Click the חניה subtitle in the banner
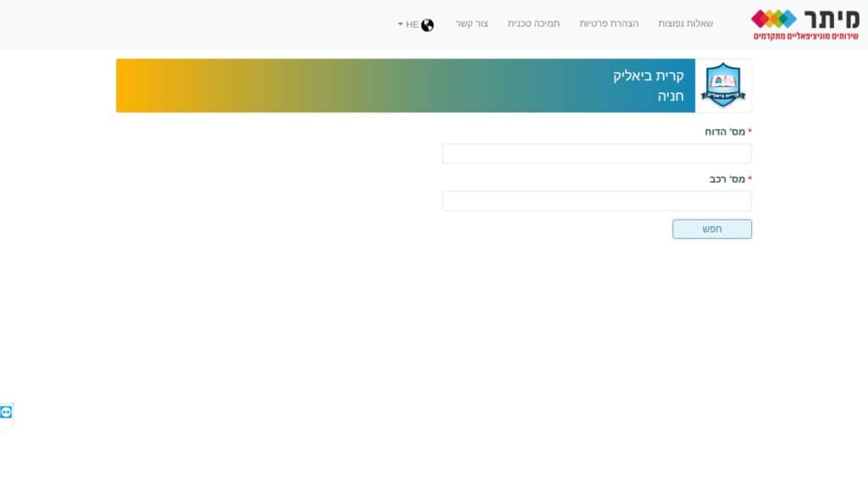The width and height of the screenshot is (868, 488). pyautogui.click(x=670, y=96)
